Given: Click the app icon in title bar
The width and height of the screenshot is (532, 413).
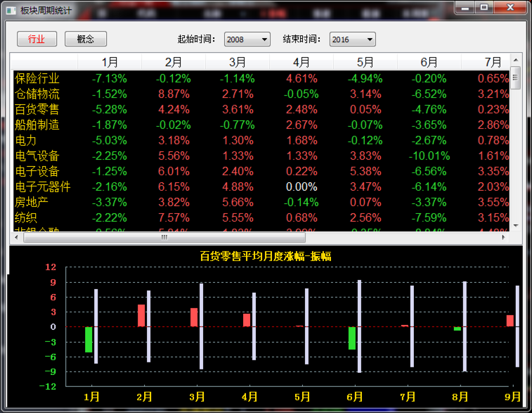Looking at the screenshot, I should pyautogui.click(x=11, y=9).
